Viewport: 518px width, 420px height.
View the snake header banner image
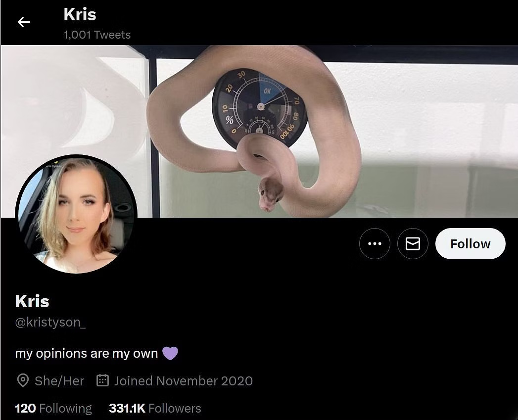[x=259, y=131]
